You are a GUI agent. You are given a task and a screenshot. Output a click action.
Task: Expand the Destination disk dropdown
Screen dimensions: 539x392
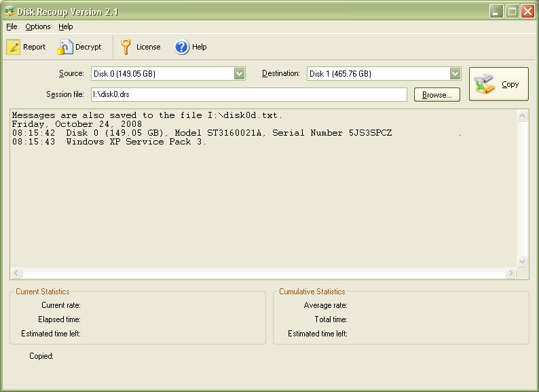455,74
